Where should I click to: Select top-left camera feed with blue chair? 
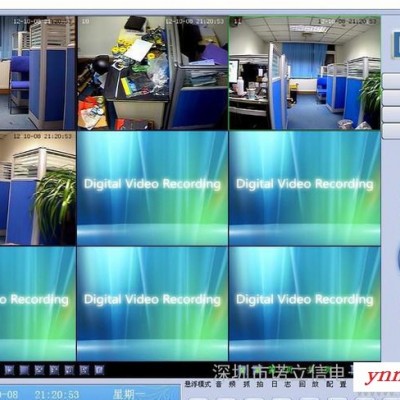click(x=38, y=73)
